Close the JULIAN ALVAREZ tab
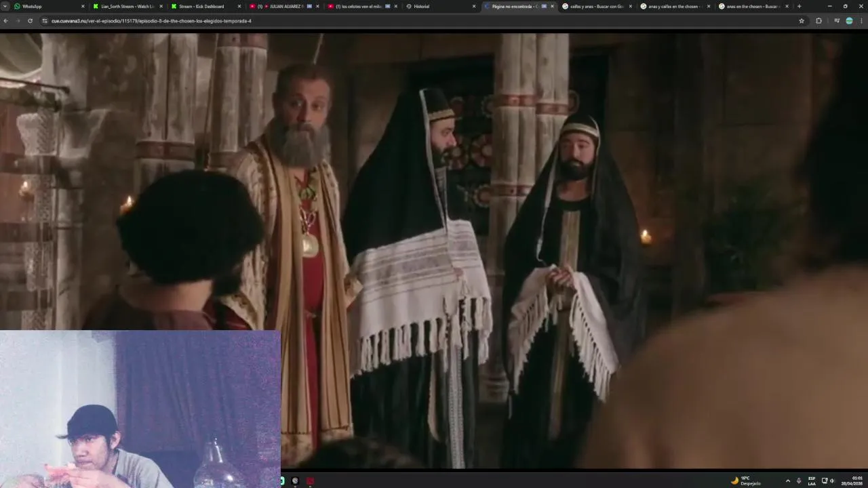The height and width of the screenshot is (488, 868). click(x=317, y=6)
